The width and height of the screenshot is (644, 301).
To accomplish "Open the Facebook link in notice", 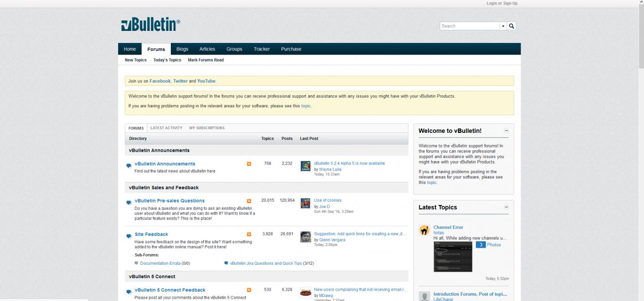I will click(x=160, y=81).
